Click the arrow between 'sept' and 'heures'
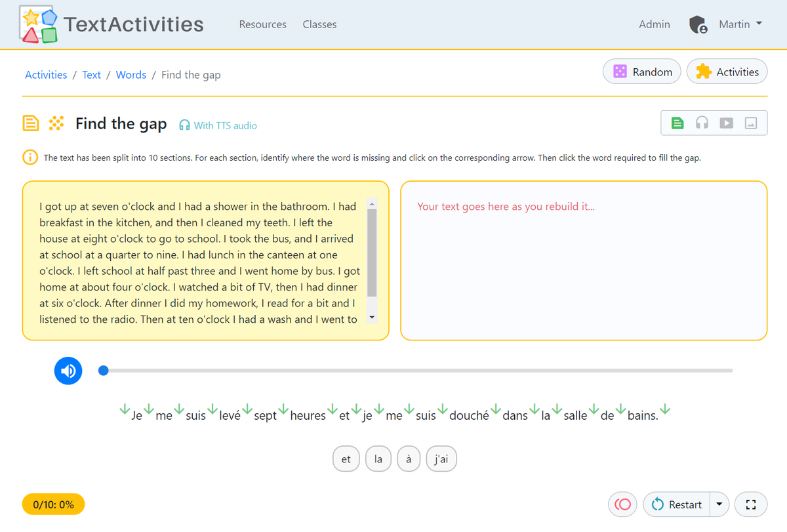The image size is (787, 532). click(x=283, y=409)
